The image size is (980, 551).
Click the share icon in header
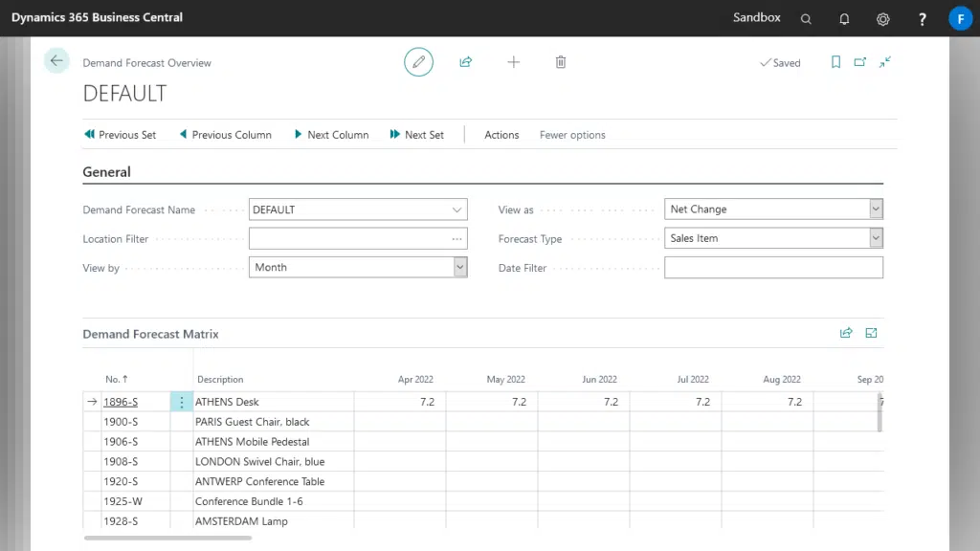coord(466,62)
